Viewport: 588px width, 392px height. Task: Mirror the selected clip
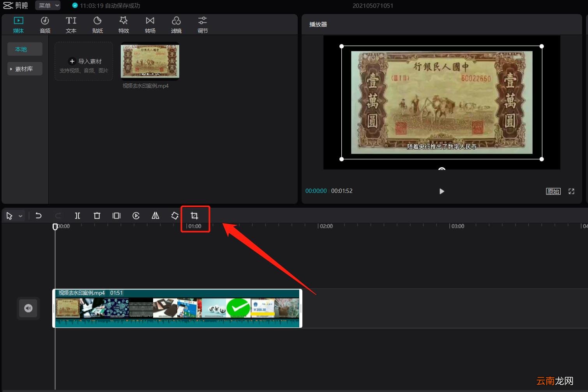point(155,215)
